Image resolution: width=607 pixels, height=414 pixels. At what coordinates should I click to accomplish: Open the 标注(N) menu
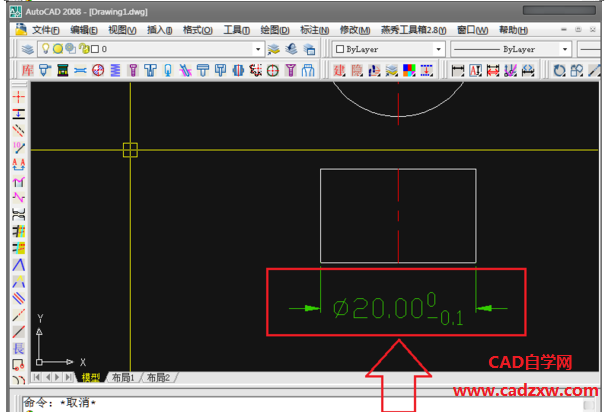tap(314, 30)
